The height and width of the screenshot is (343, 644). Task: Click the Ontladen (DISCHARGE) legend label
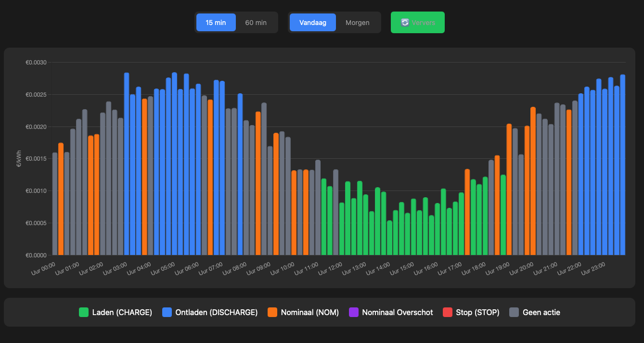click(x=217, y=312)
